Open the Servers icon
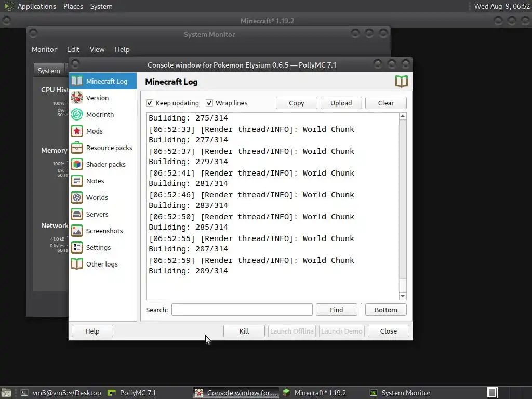Image resolution: width=532 pixels, height=399 pixels. [x=77, y=214]
